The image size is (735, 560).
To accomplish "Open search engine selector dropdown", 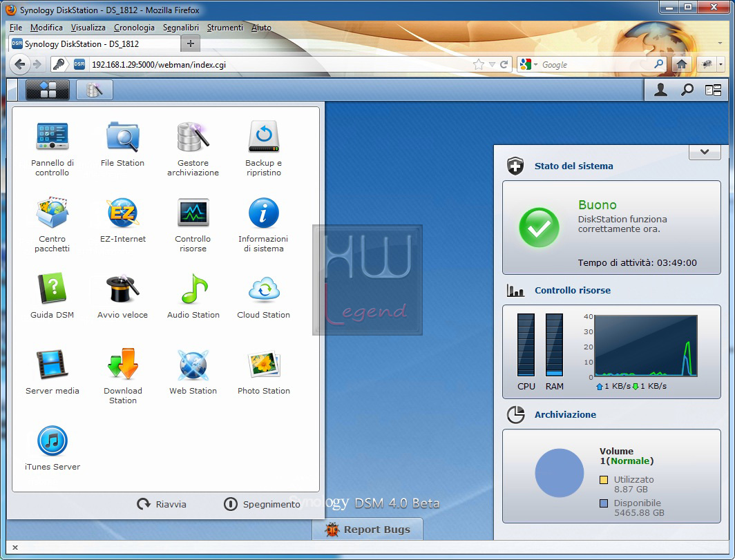I will [x=528, y=64].
